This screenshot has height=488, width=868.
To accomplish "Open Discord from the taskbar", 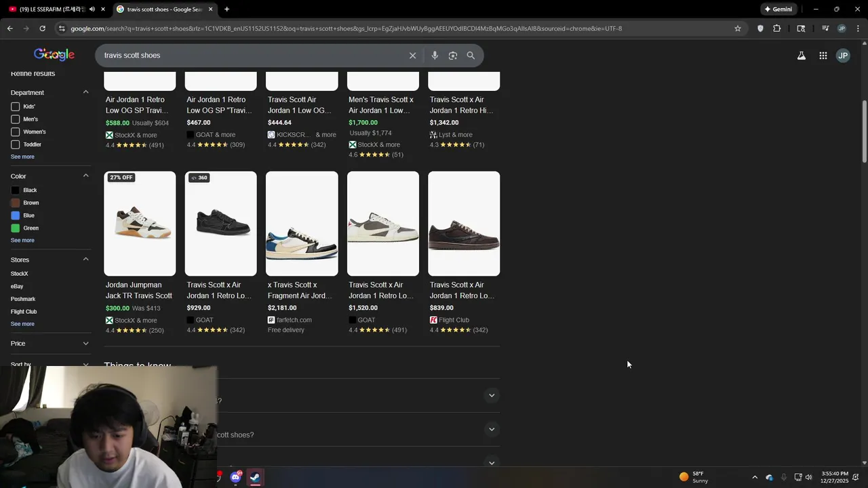I will pos(235,477).
